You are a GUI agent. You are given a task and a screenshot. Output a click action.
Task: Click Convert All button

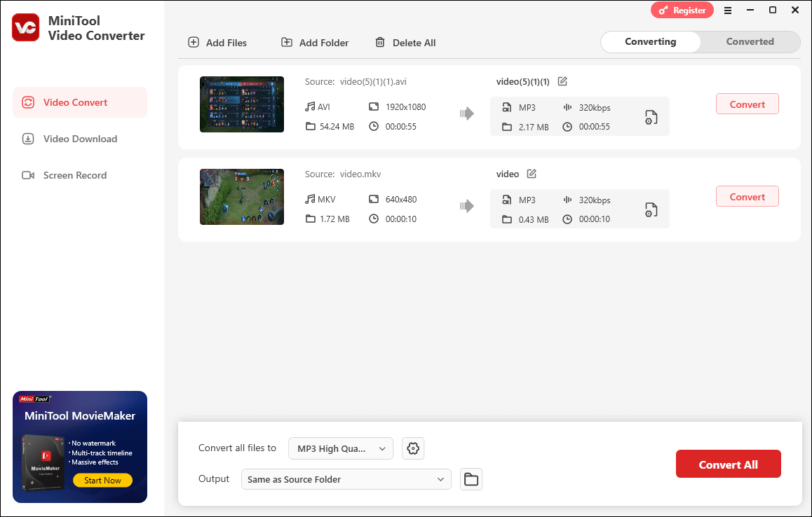click(728, 464)
